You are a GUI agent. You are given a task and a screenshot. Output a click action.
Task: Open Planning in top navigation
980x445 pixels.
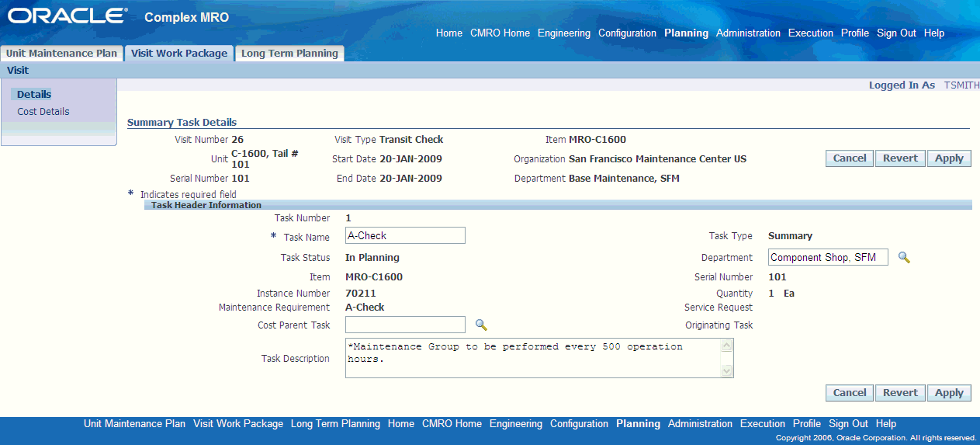pyautogui.click(x=686, y=33)
